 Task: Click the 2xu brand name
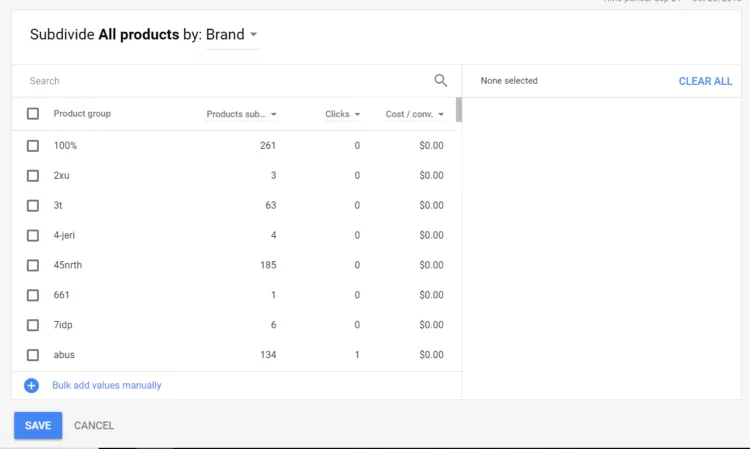(x=61, y=175)
